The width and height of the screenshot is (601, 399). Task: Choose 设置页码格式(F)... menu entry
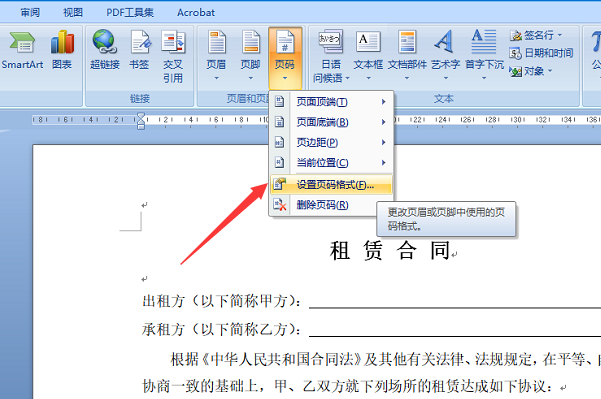tap(331, 184)
